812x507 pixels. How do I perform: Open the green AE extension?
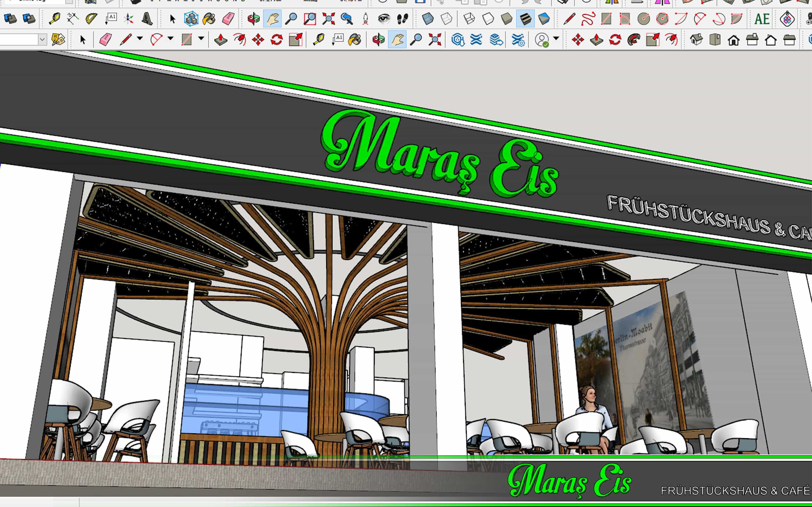pyautogui.click(x=762, y=18)
